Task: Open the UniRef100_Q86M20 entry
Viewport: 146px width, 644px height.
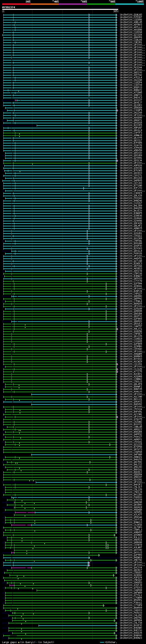Action: [x=131, y=321]
